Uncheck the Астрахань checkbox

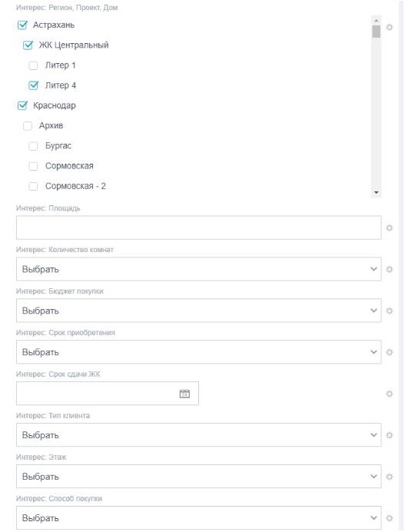coord(22,25)
